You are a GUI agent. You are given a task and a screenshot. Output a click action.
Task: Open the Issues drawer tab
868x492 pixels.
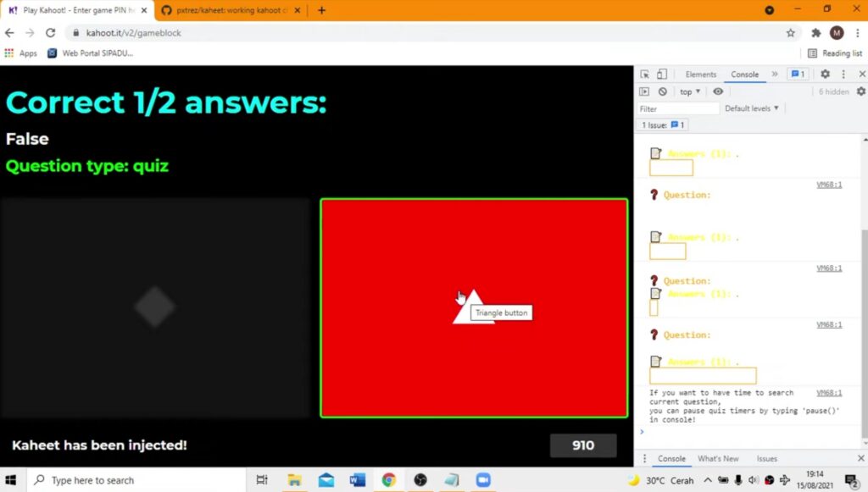(x=766, y=459)
